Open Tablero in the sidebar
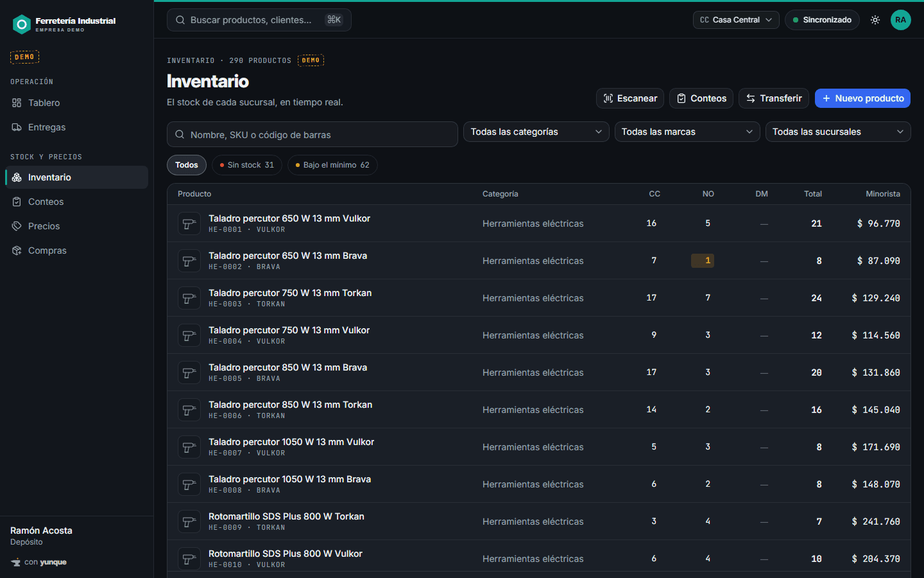The image size is (924, 578). click(76, 103)
